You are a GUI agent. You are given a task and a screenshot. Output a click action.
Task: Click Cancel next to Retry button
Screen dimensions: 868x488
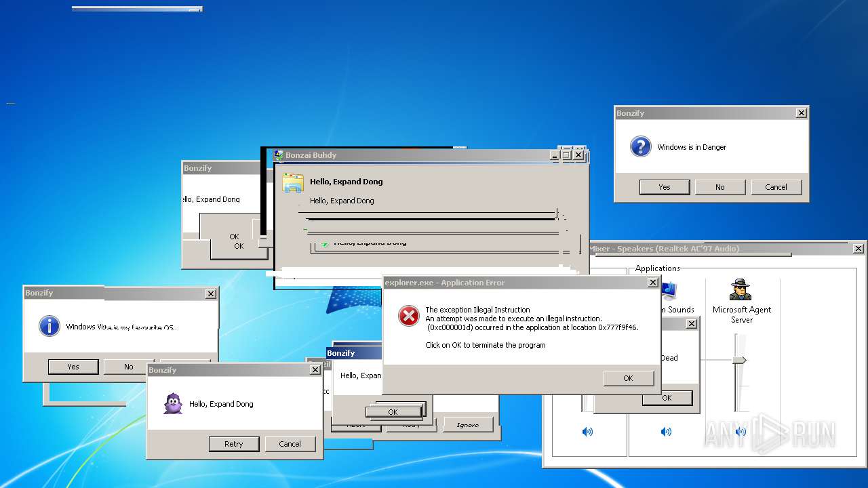290,444
